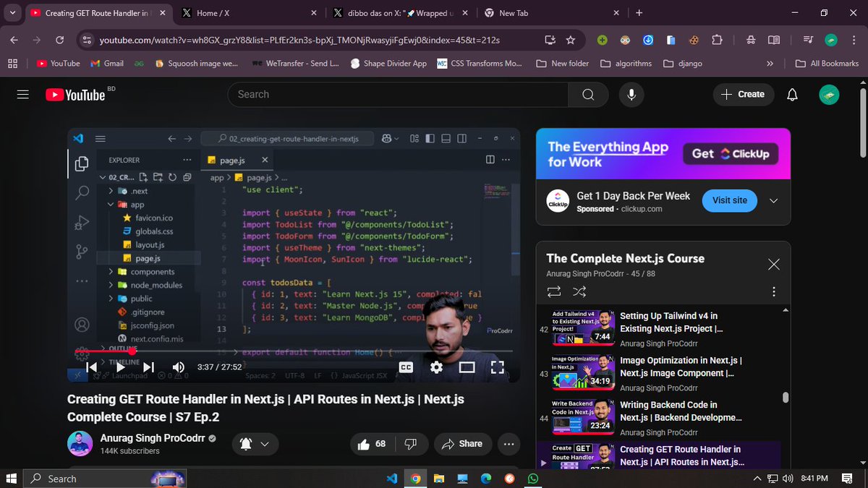The image size is (868, 488).
Task: Skip to the next video in playlist
Action: coord(148,367)
